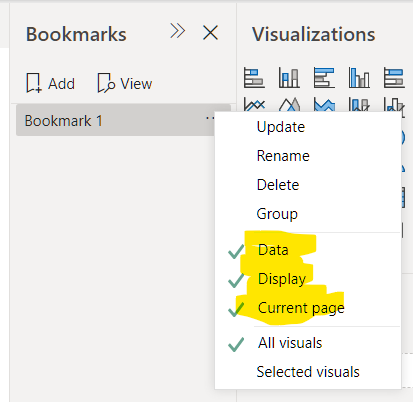The height and width of the screenshot is (402, 413).
Task: Uncheck the Data option
Action: coord(273,250)
